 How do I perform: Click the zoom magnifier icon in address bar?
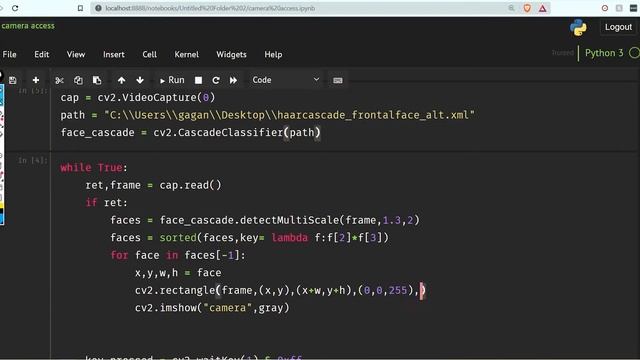[511, 8]
